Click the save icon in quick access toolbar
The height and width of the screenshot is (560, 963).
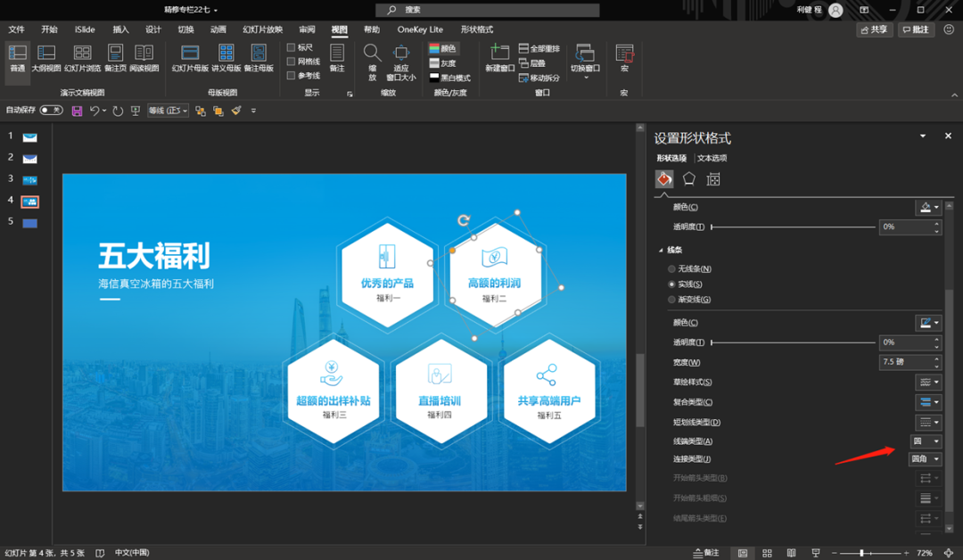pos(77,111)
